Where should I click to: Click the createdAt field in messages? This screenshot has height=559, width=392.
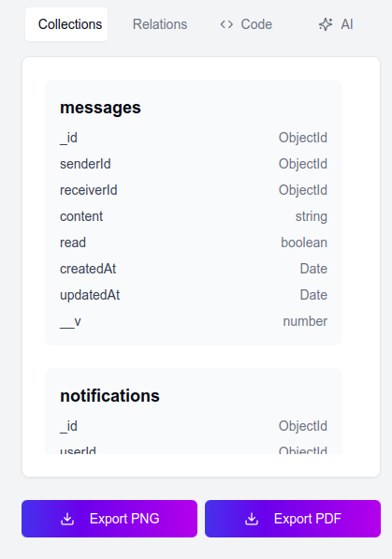(194, 269)
